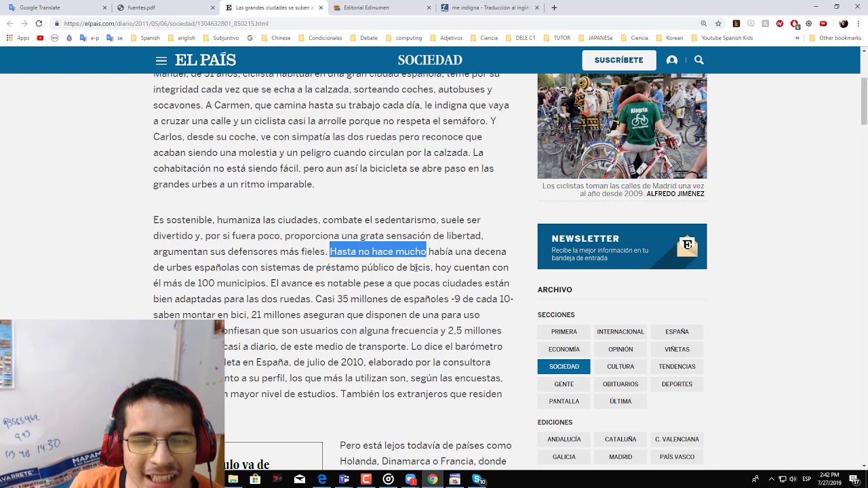Viewport: 868px width, 488px height.
Task: Open the INTERNACIONAL section button
Action: point(620,331)
